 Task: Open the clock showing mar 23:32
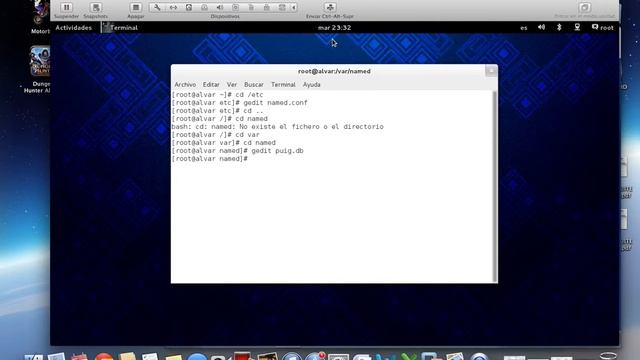[334, 28]
